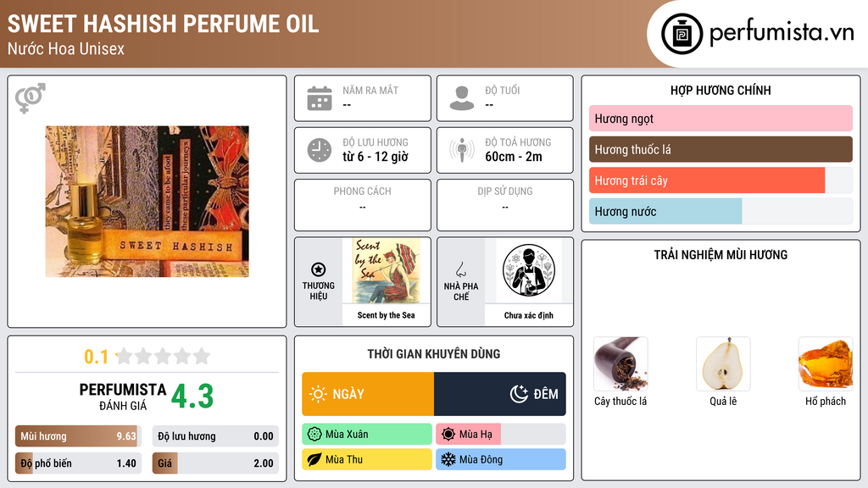Click the '60cm - 2m' sillage value
This screenshot has height=488, width=868.
[514, 157]
